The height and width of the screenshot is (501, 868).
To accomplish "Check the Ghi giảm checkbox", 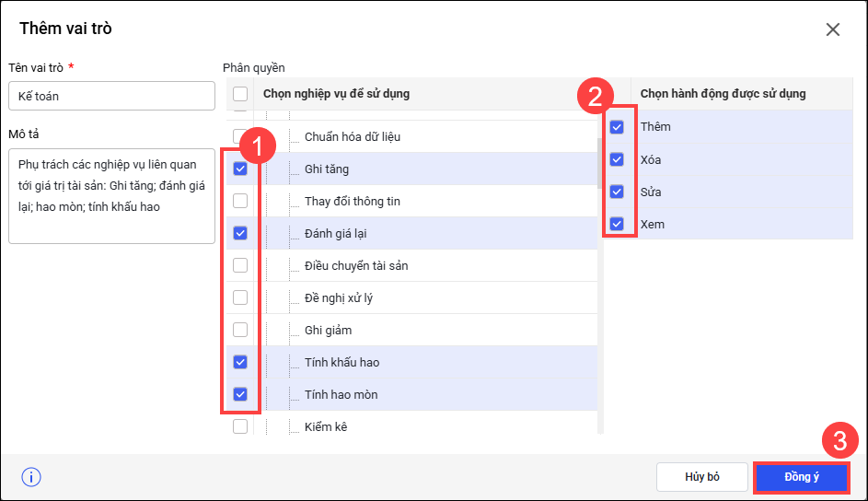I will coord(240,330).
